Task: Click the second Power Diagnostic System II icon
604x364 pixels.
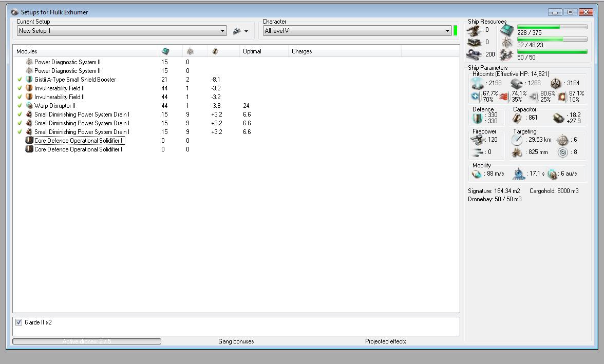Action: tap(29, 70)
